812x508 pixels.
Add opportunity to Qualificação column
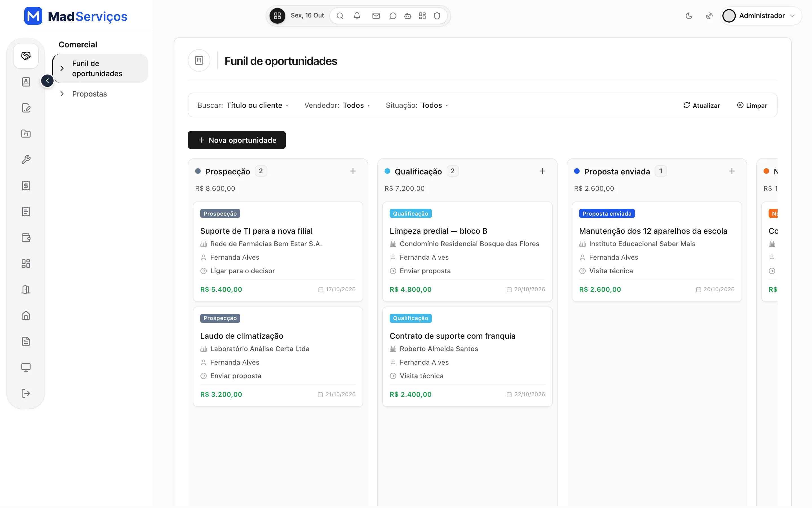pos(542,171)
